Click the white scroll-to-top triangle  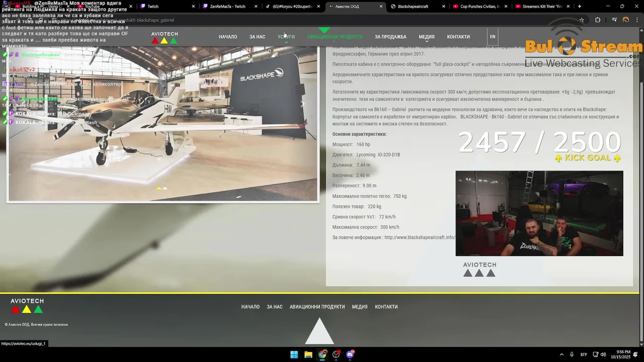[319, 332]
